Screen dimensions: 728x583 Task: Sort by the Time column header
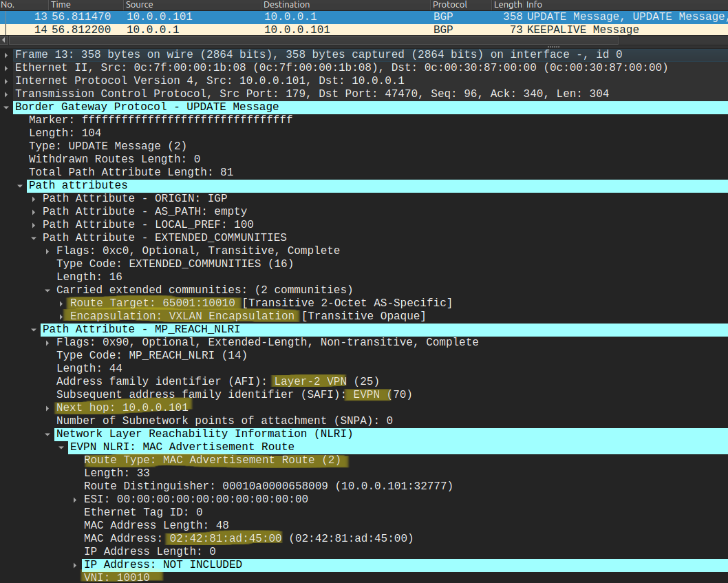pos(85,5)
